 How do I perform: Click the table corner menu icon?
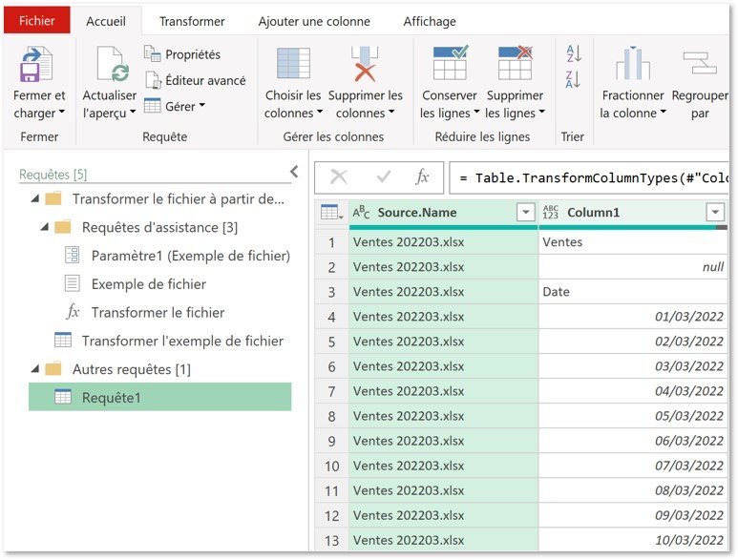pyautogui.click(x=331, y=213)
